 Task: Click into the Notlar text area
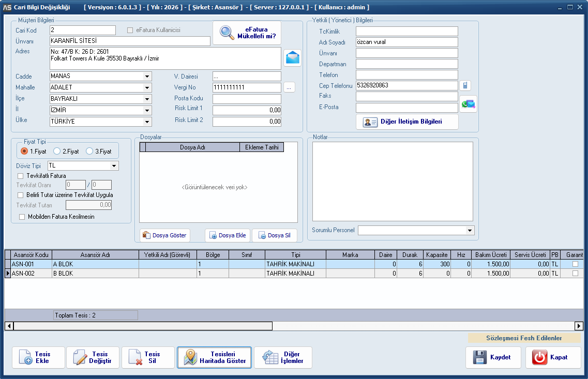point(392,181)
